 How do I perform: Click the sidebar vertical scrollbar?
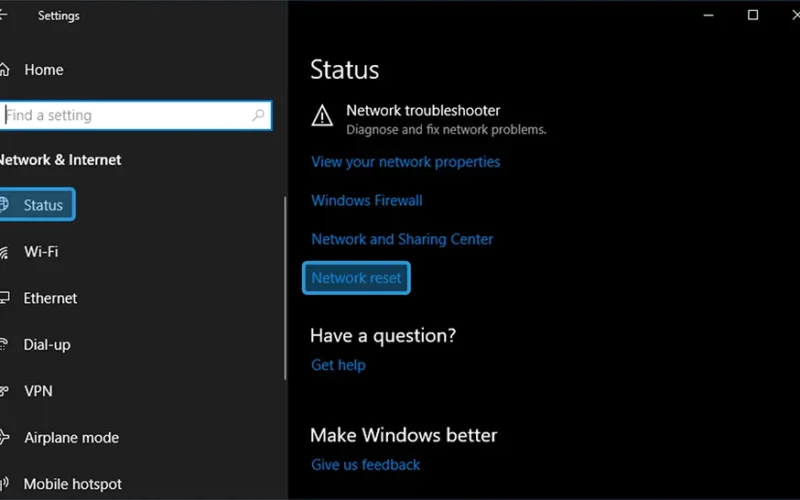(285, 288)
